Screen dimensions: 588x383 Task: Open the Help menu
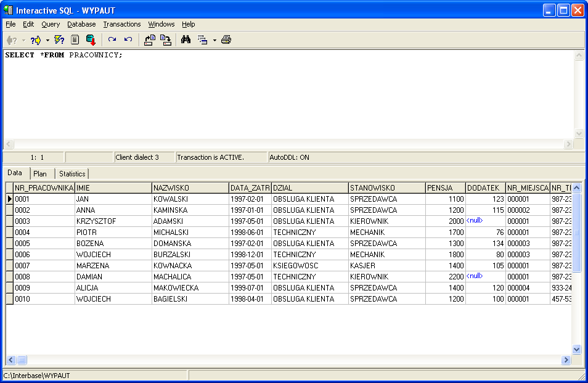pos(188,24)
